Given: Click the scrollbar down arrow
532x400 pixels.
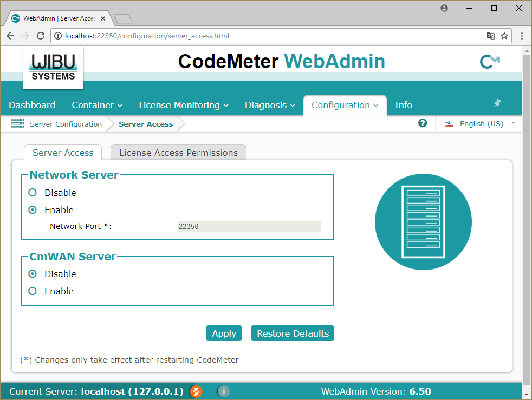Looking at the screenshot, I should click(x=527, y=394).
